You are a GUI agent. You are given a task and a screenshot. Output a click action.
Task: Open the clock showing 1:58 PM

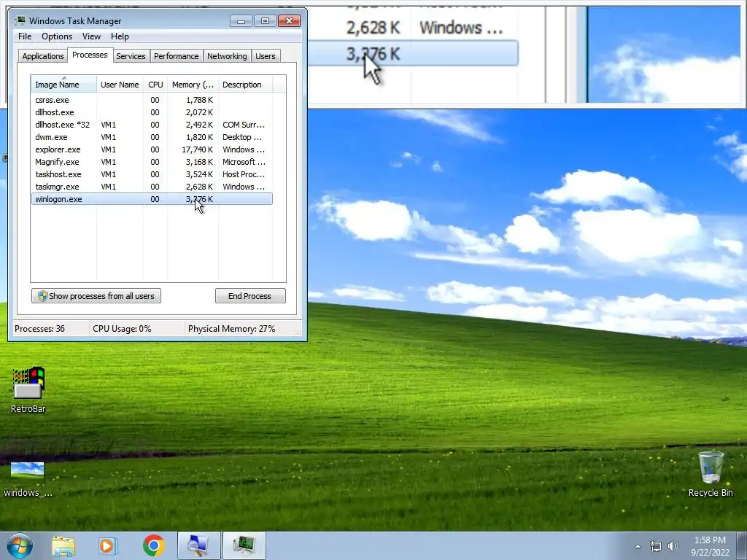(x=710, y=545)
